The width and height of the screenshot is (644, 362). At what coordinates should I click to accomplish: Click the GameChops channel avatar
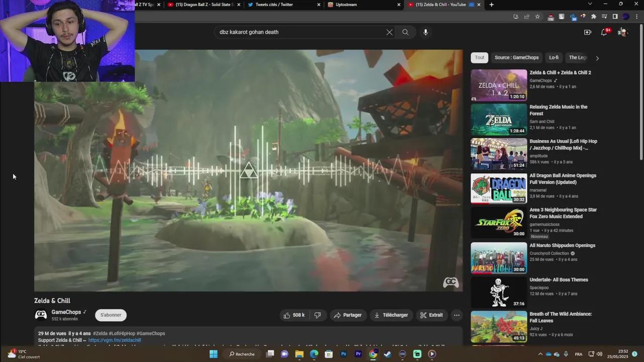point(41,315)
